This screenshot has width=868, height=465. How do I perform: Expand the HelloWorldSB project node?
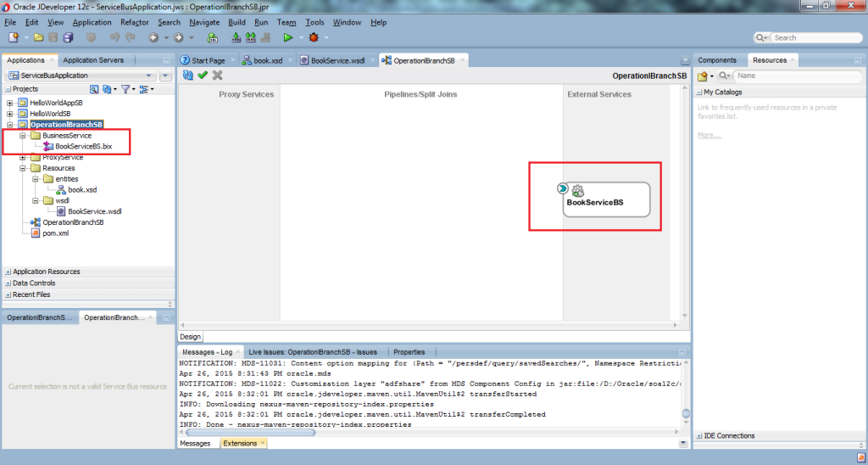9,114
